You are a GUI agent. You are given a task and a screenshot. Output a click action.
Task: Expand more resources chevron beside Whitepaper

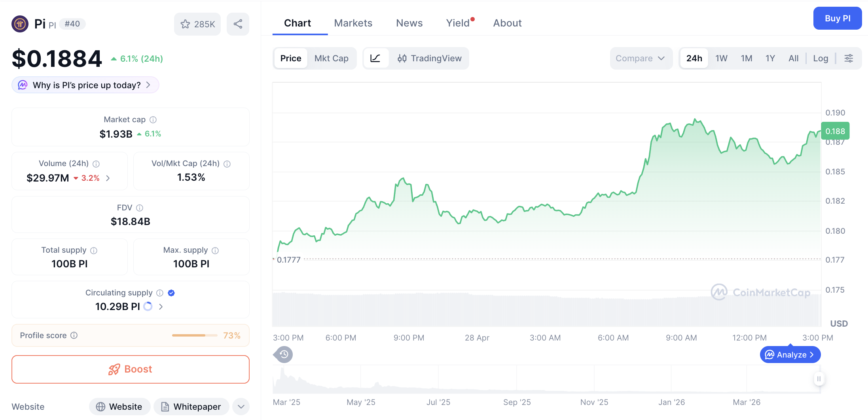coord(241,407)
